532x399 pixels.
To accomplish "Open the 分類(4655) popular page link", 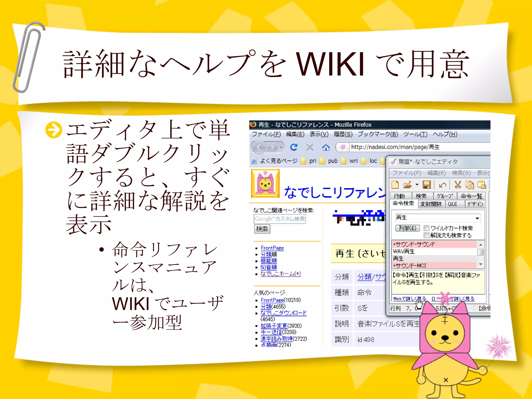I will [x=266, y=307].
